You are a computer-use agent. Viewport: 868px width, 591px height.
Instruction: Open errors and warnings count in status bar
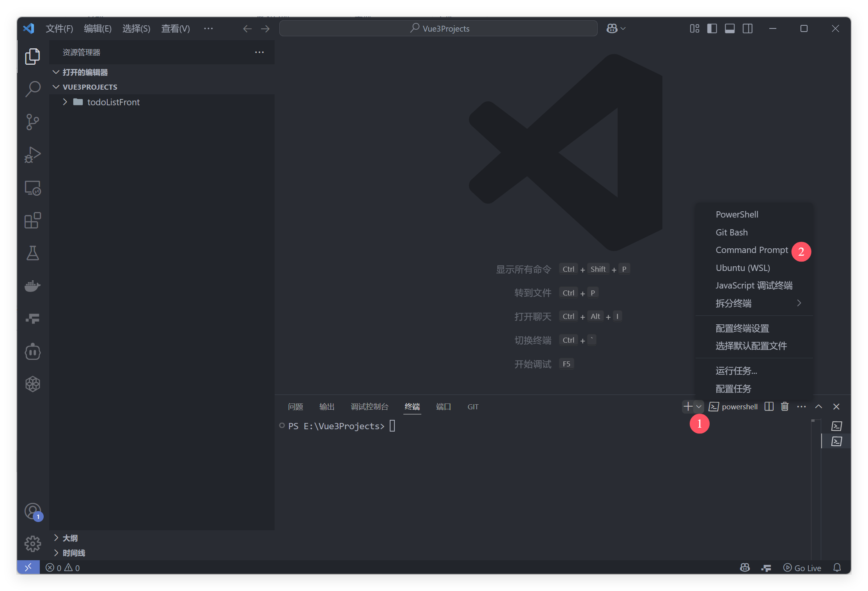point(62,568)
